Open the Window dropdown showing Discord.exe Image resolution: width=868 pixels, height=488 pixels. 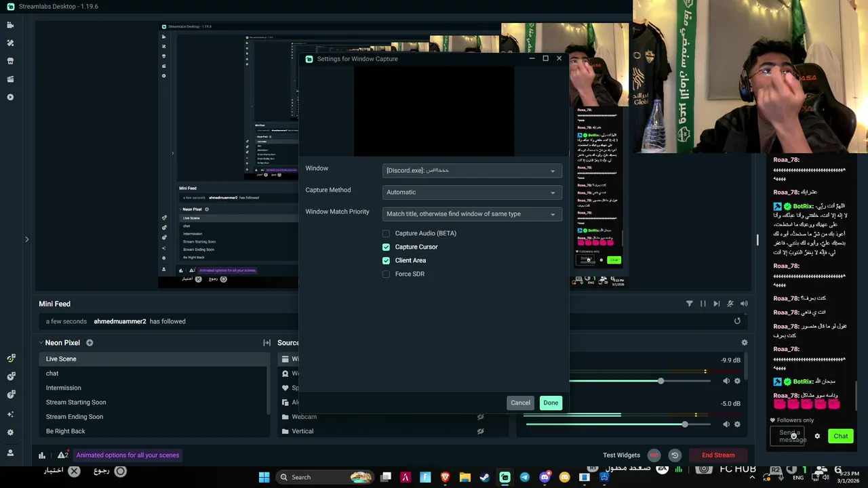(472, 171)
